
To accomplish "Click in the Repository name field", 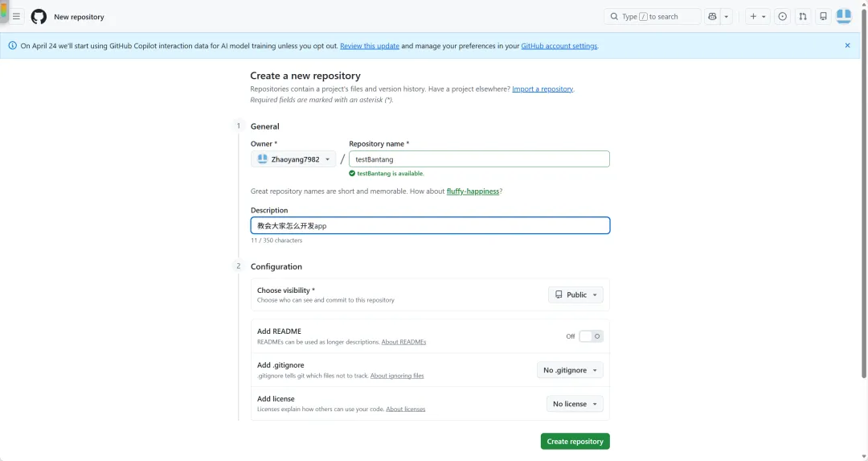I will [479, 159].
